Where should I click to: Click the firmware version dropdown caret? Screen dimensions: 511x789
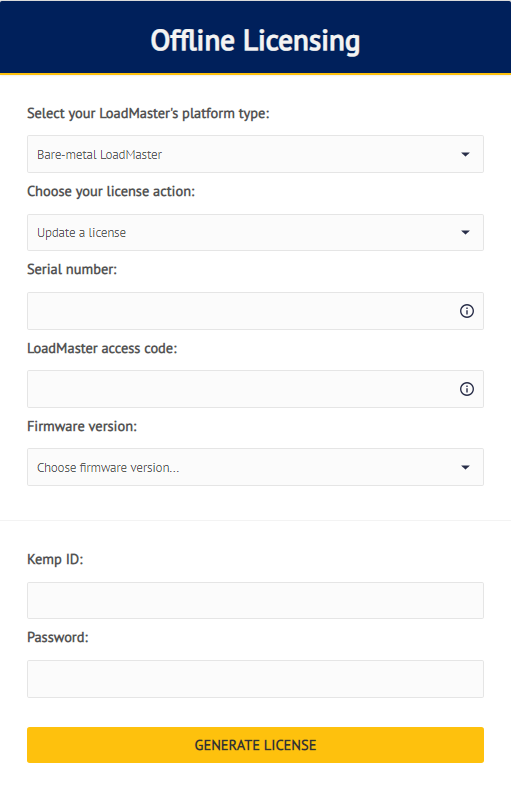coord(465,467)
